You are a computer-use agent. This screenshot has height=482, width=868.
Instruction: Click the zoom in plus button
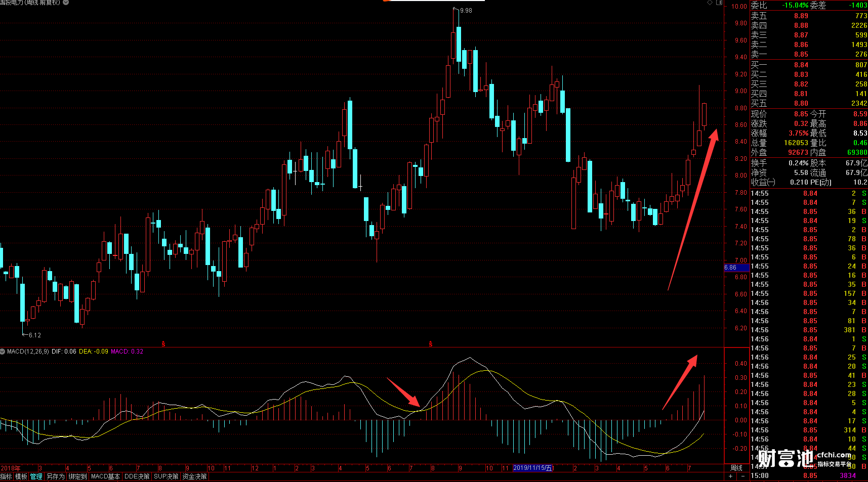(730, 476)
